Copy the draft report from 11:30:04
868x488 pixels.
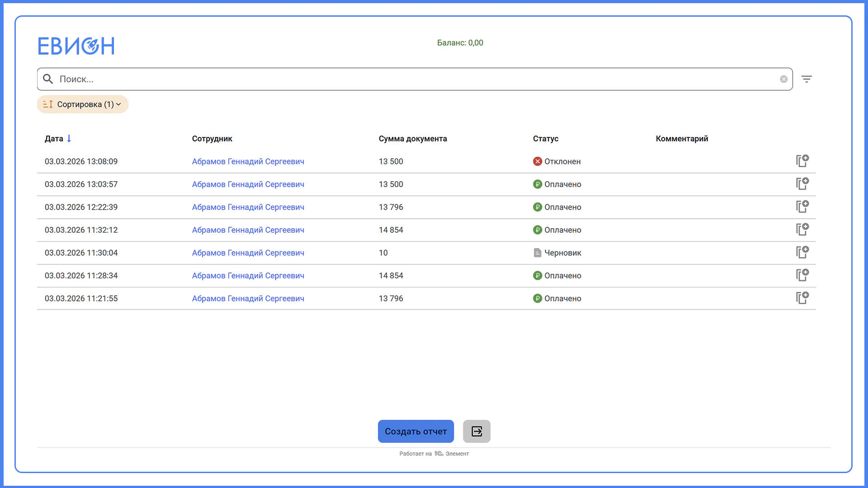coord(802,252)
